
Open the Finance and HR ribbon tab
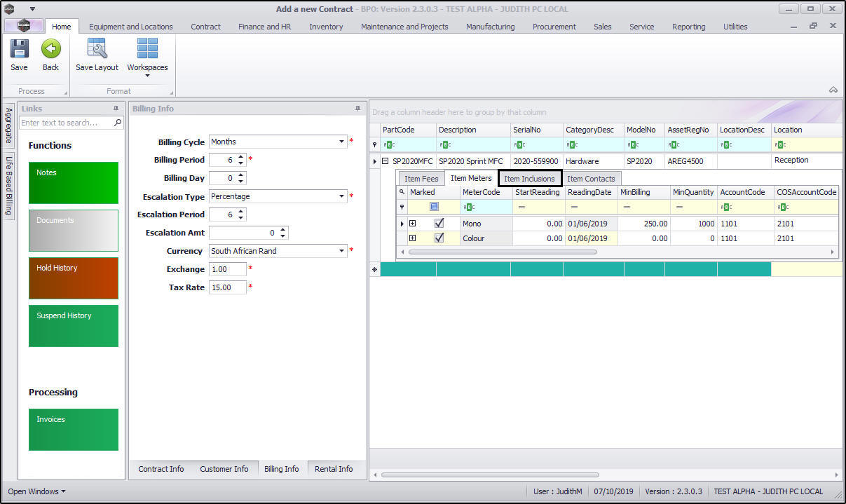point(264,27)
